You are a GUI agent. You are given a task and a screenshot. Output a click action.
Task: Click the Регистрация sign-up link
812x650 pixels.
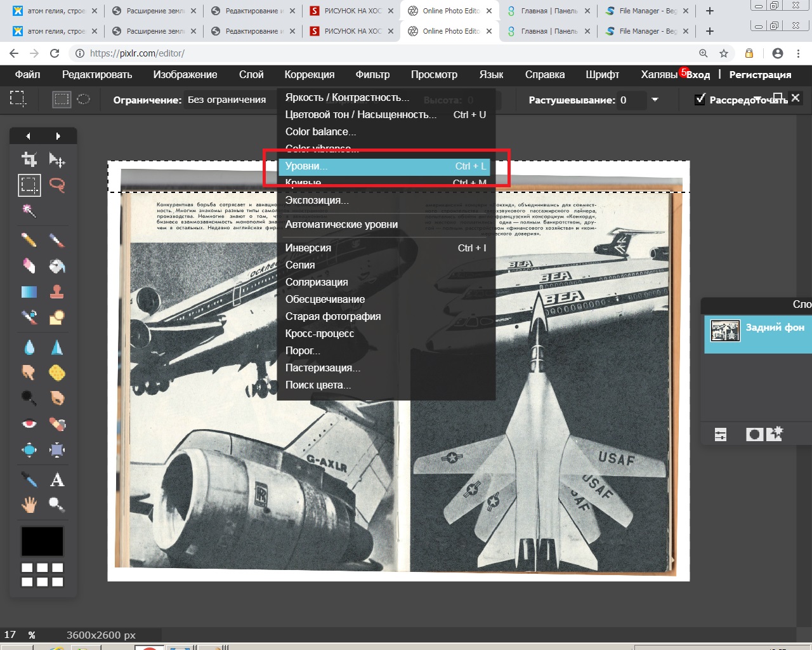pos(760,75)
